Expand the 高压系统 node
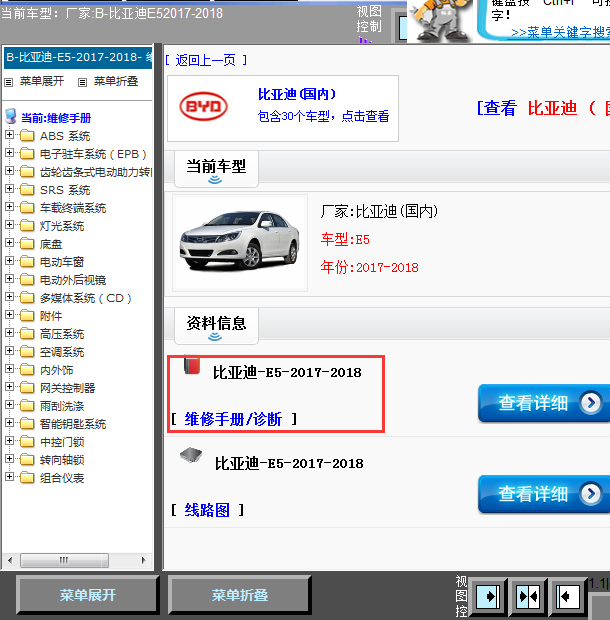 coord(9,333)
